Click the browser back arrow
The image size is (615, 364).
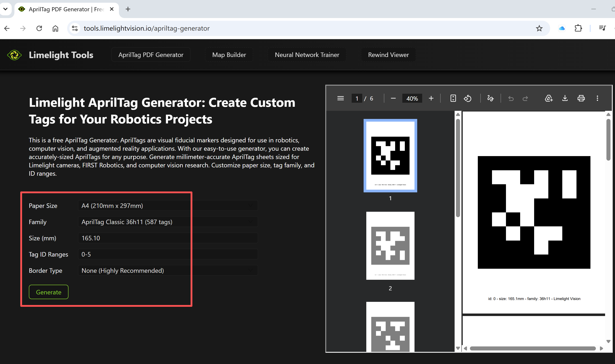pyautogui.click(x=7, y=28)
